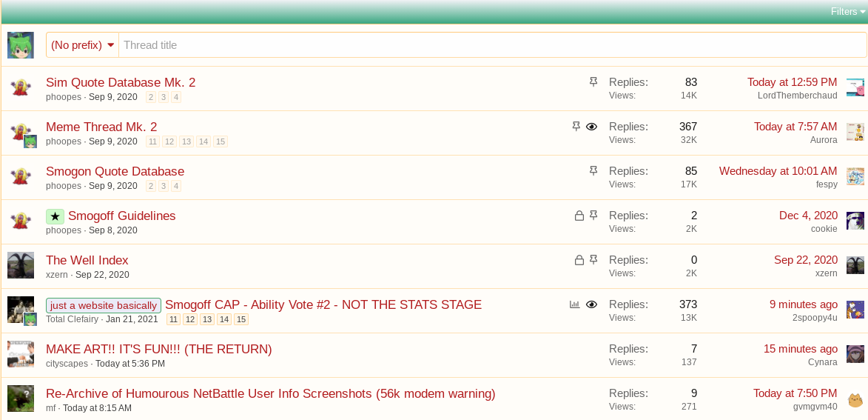Click cityscapes avatar on MAKE ART row
868x420 pixels.
click(21, 354)
